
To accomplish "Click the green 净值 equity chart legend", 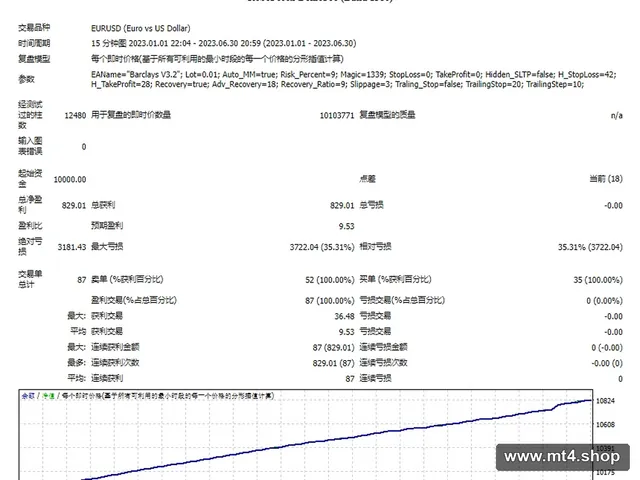I will point(49,396).
